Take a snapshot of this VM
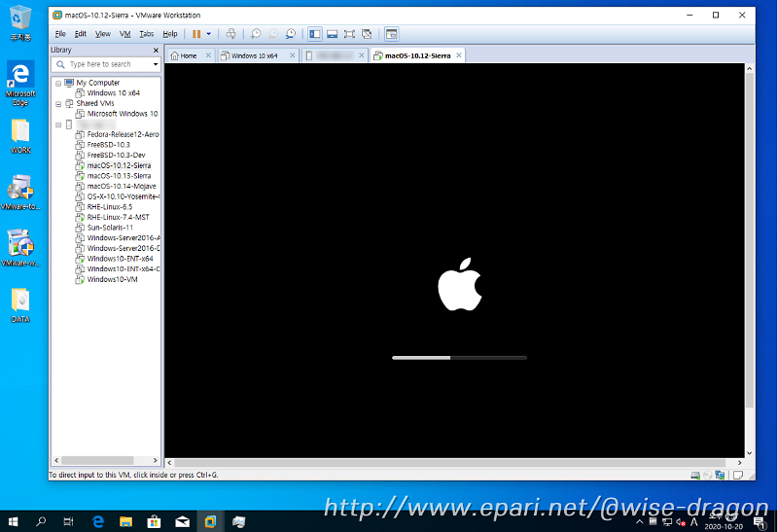778x532 pixels. (x=256, y=34)
